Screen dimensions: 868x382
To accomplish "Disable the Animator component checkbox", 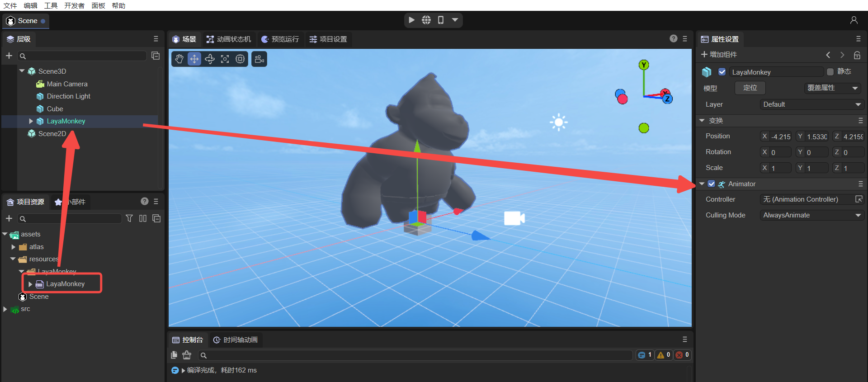I will pyautogui.click(x=712, y=184).
